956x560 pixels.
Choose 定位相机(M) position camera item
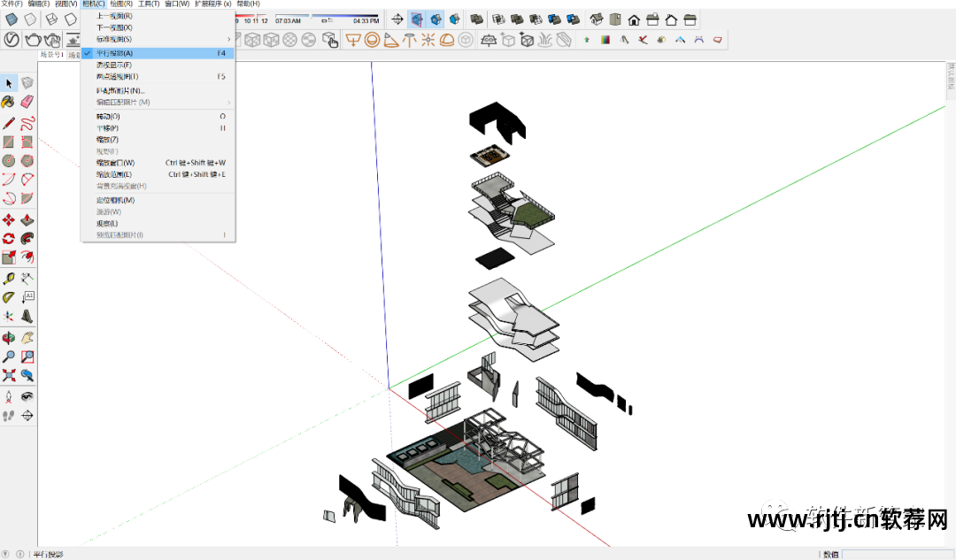pos(158,200)
